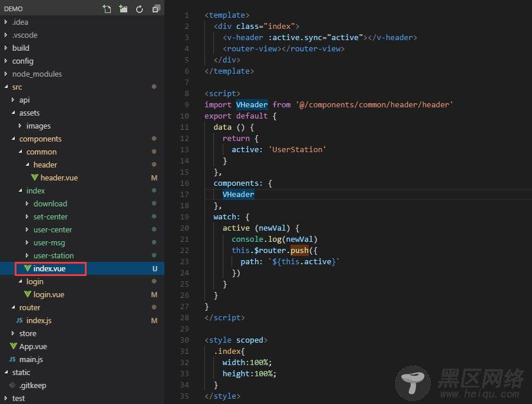532x404 pixels.
Task: Expand the download folder arrow
Action: (27, 203)
